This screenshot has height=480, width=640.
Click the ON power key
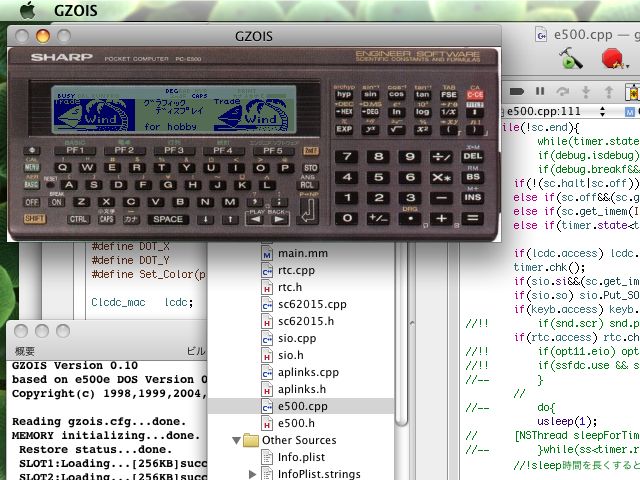coord(57,202)
